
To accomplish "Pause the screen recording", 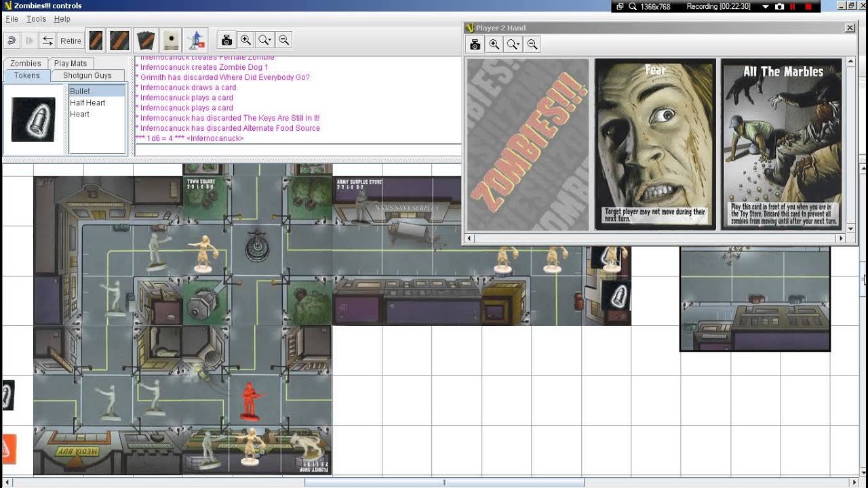I will [793, 6].
